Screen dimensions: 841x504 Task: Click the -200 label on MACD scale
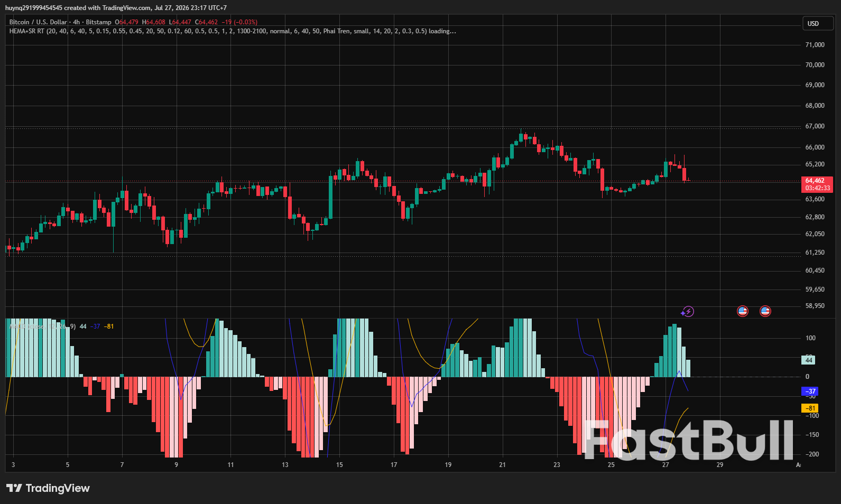click(812, 454)
